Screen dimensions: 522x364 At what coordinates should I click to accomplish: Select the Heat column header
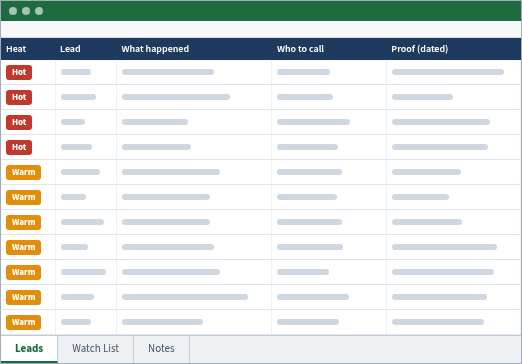pyautogui.click(x=28, y=49)
